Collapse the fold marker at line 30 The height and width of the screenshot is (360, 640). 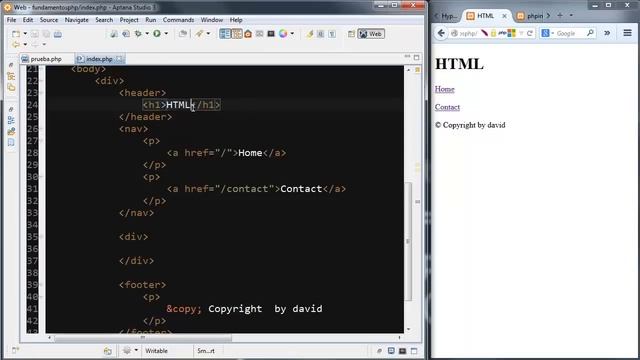point(42,177)
